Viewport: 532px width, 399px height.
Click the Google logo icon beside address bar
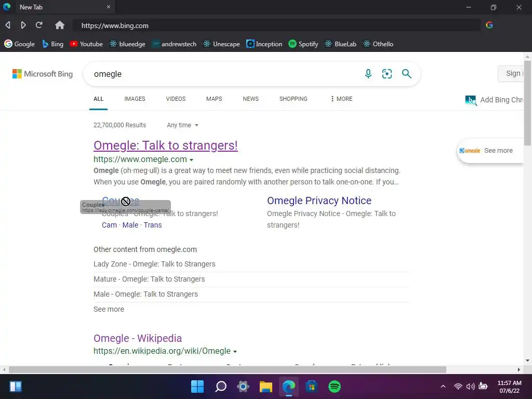489,25
